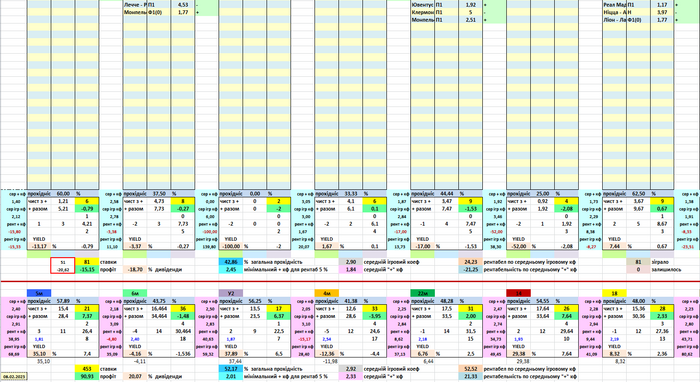Select the cell with value 16,464
This screenshot has height=382, width=700.
point(159,309)
